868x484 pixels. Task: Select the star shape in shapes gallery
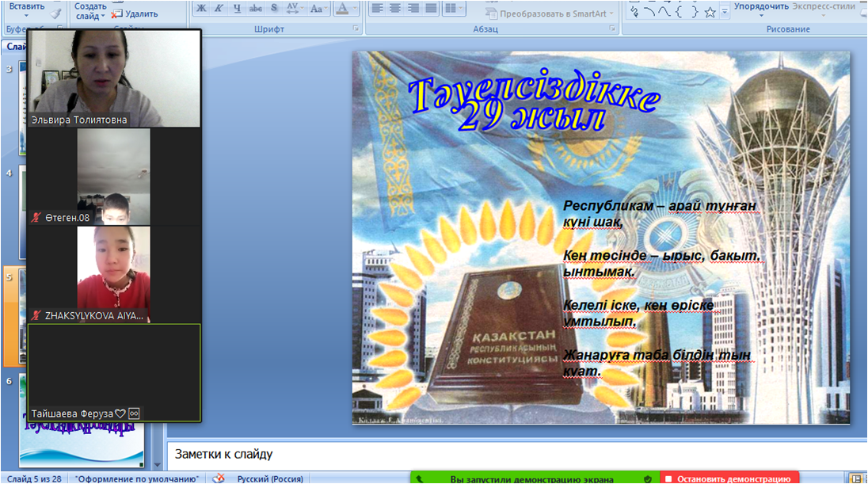tap(710, 13)
